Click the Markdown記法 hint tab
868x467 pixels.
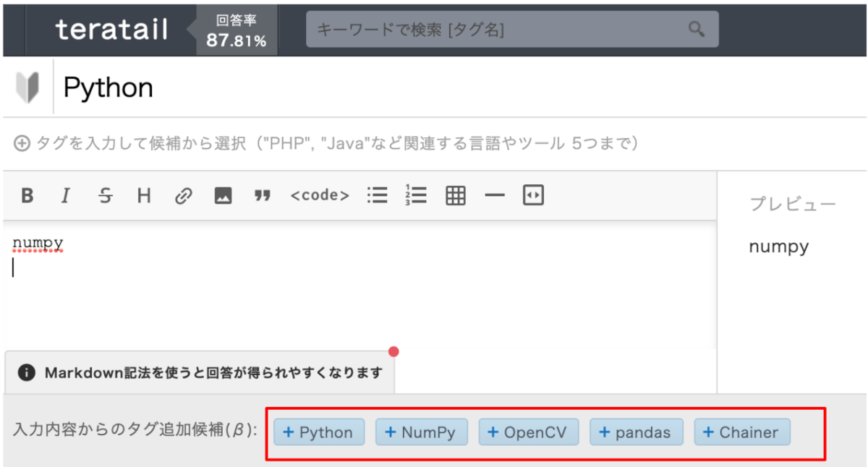click(x=200, y=372)
